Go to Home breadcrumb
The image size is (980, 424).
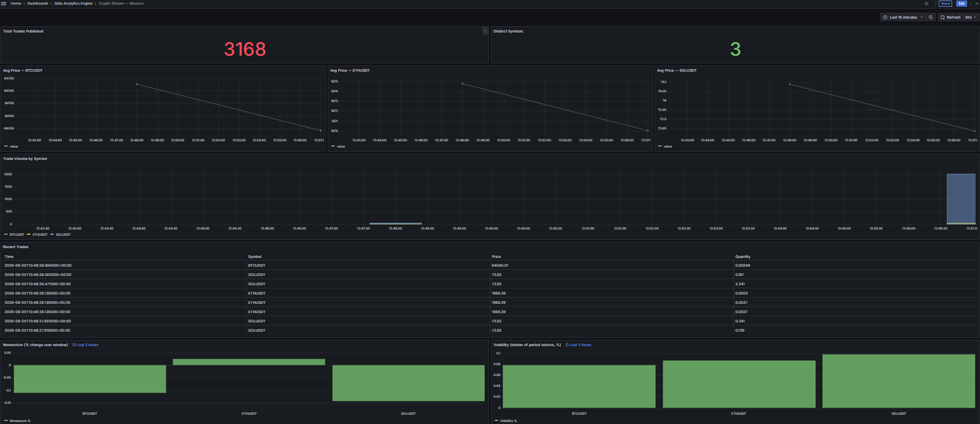tap(16, 4)
